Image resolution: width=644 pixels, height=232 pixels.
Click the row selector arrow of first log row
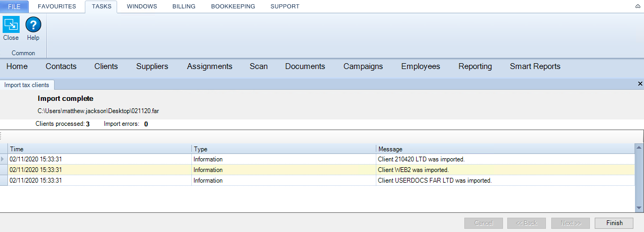(4, 159)
